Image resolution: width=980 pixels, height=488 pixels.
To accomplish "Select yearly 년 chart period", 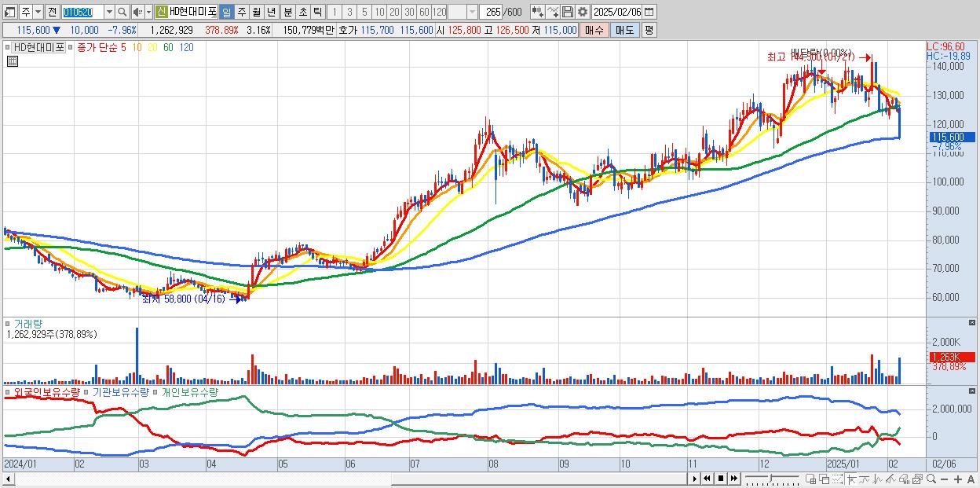I will (270, 12).
